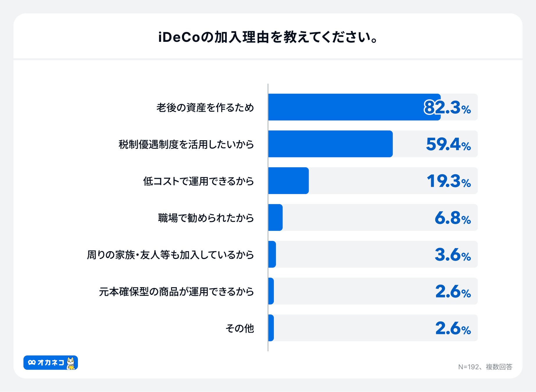Viewport: 536px width, 392px height.
Task: Select the 低コストで運用できるから label
Action: pos(199,181)
